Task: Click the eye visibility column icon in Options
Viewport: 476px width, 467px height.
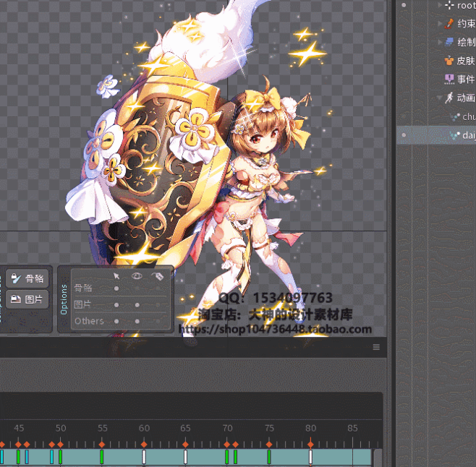Action: [137, 275]
